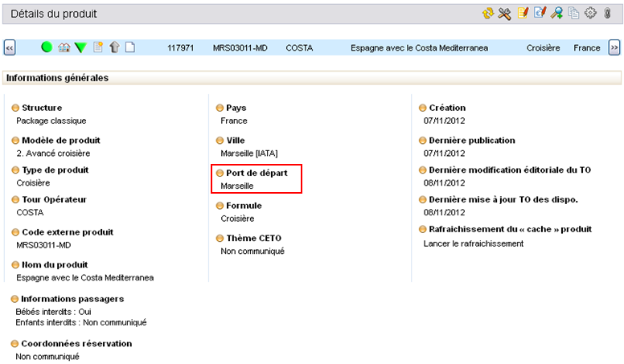Click the bullet beside 'Informations passagers'
Screen dimensions: 624x364
(15, 299)
